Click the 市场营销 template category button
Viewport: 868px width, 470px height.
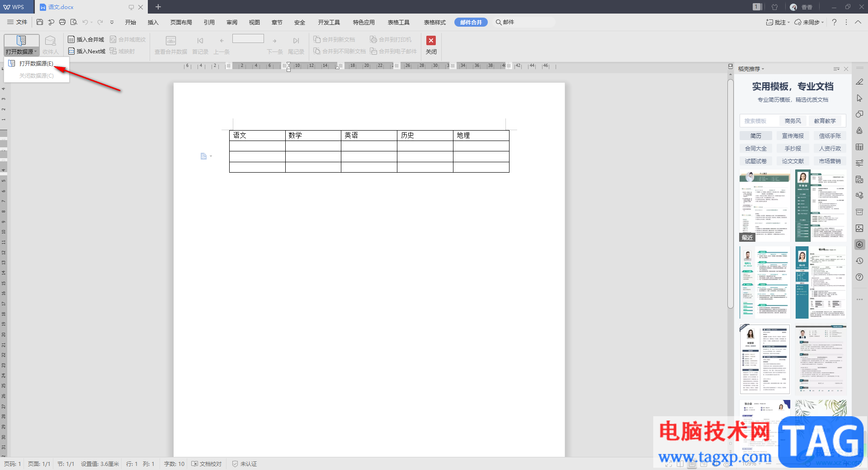(x=830, y=161)
